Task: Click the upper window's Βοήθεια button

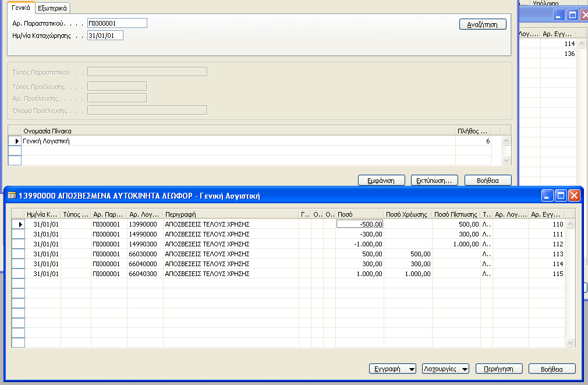Action: 488,181
